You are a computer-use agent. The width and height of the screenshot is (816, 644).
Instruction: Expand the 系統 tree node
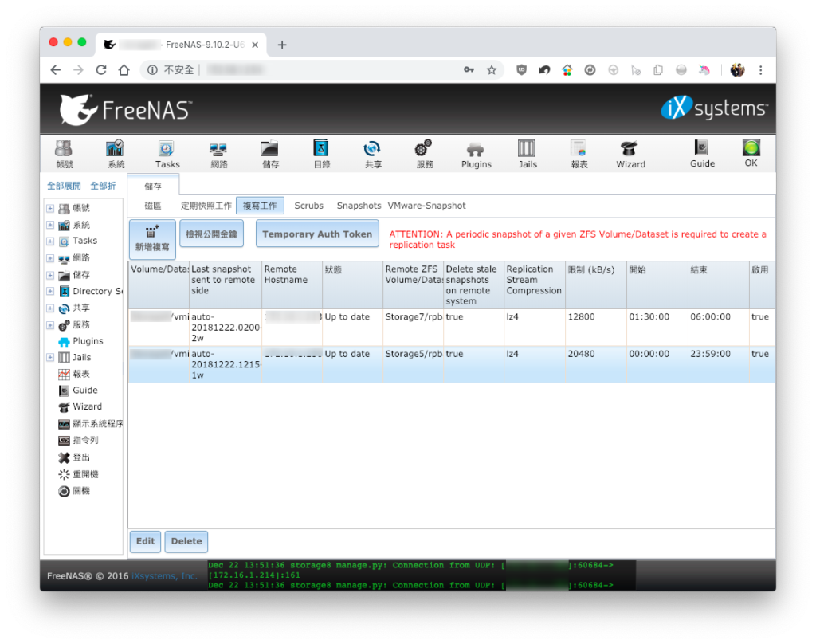pos(50,225)
